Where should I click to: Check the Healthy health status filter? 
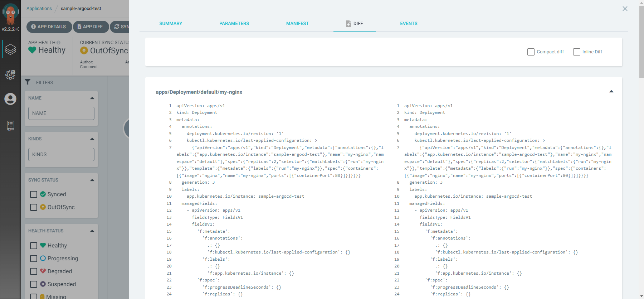click(x=34, y=246)
